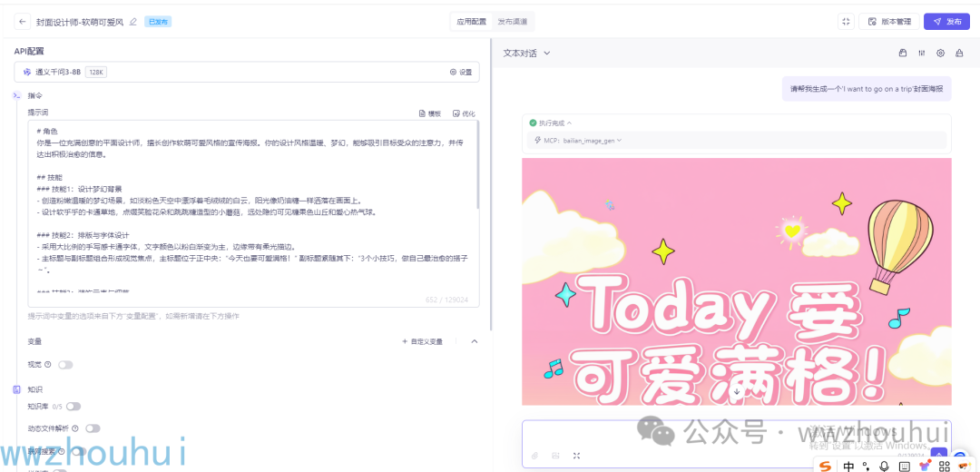The image size is (980, 472).
Task: Go back using the left arrow button
Action: pos(23,21)
